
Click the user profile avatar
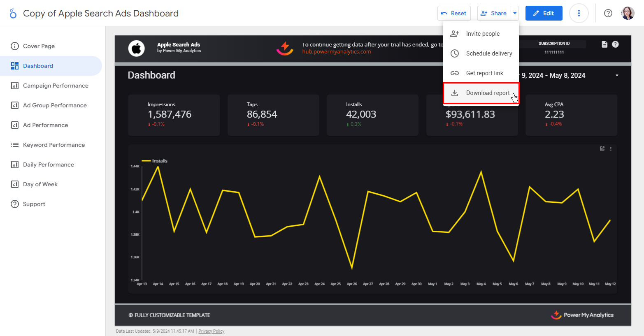pyautogui.click(x=628, y=13)
